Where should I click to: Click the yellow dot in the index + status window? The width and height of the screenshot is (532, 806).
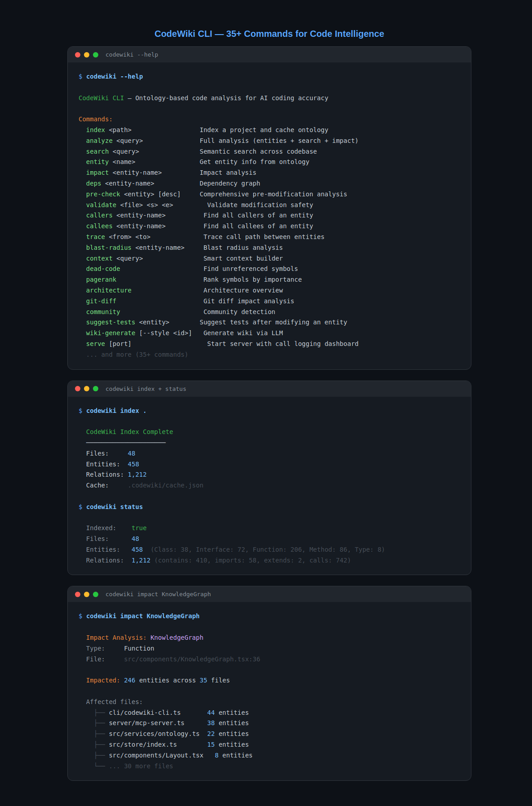[x=87, y=389]
